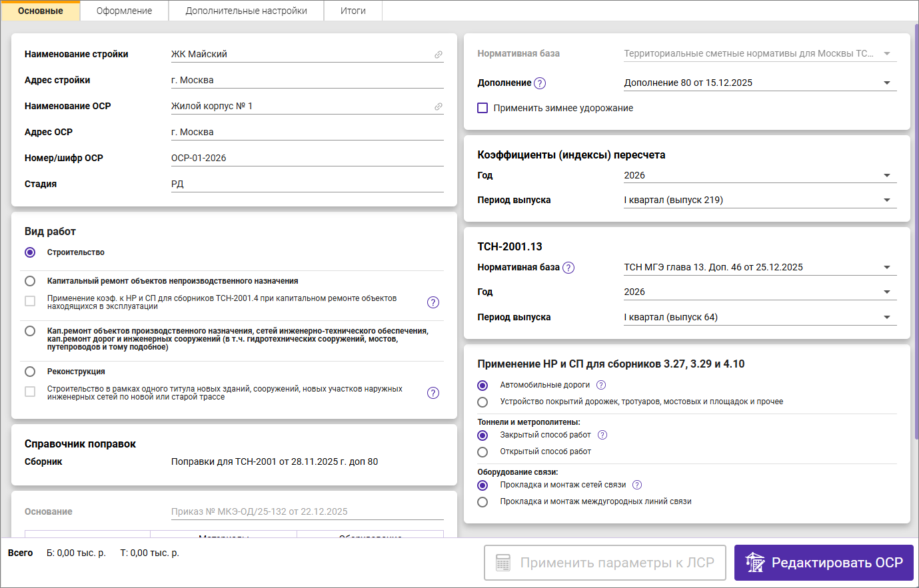Select Реконструкция work type
Image resolution: width=919 pixels, height=588 pixels.
30,372
